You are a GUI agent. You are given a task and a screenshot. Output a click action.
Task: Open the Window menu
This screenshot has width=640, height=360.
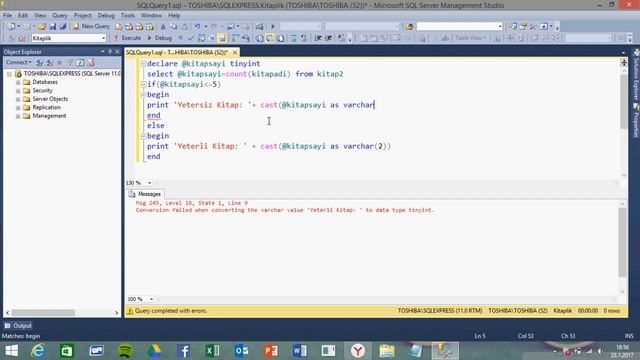(151, 15)
